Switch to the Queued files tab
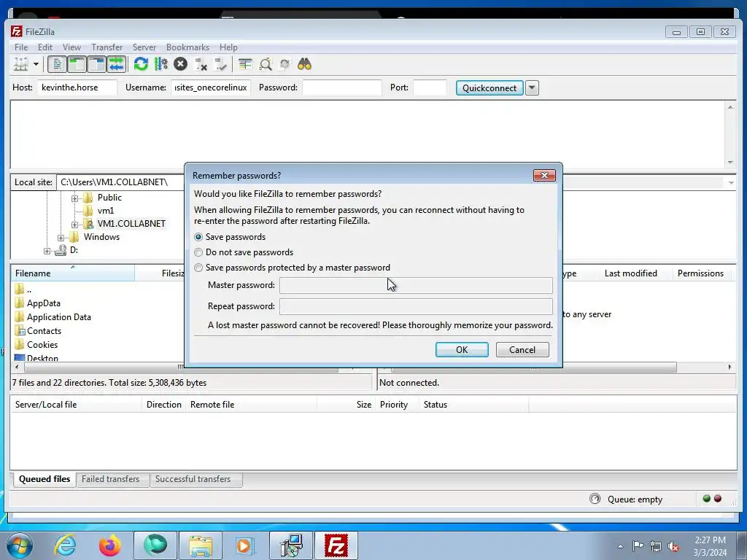 (x=44, y=479)
